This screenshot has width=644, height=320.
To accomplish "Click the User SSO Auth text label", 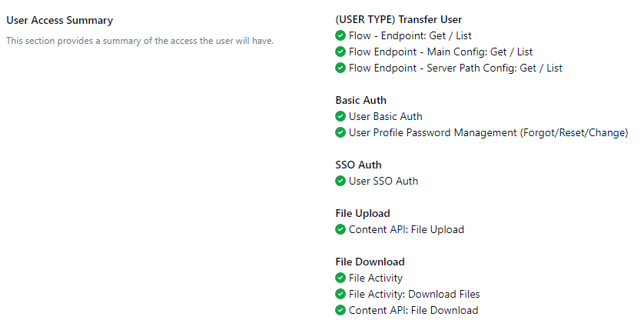I will [x=383, y=181].
